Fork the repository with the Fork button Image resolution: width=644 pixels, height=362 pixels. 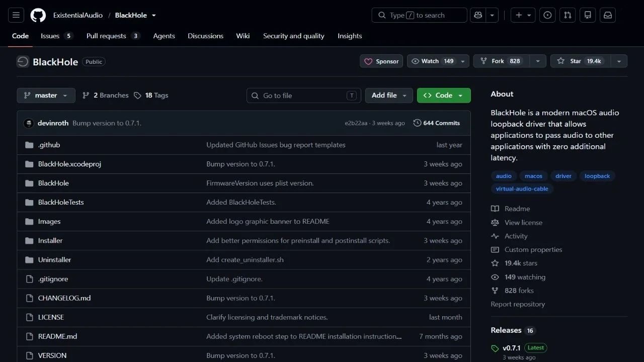[501, 61]
